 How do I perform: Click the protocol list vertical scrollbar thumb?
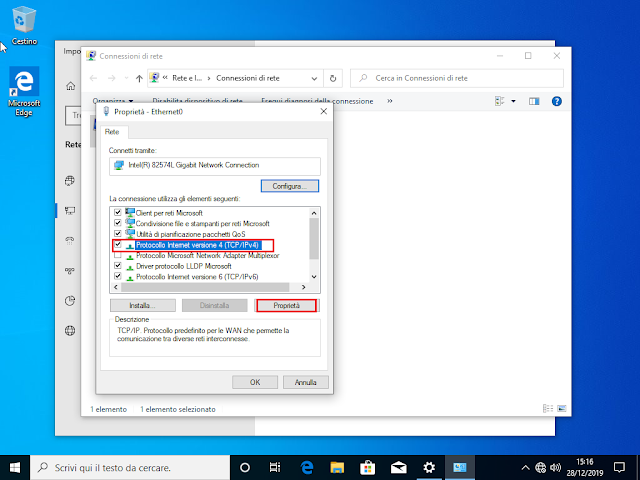(314, 239)
